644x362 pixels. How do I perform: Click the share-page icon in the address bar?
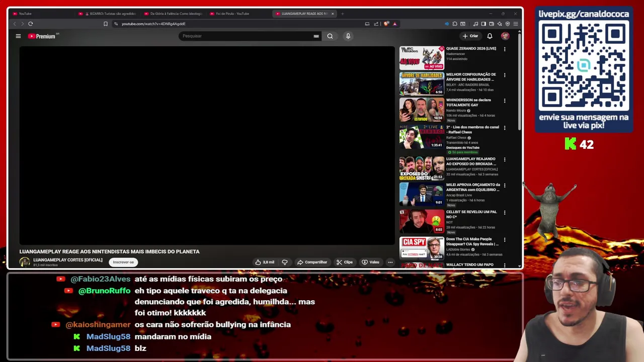[x=376, y=24]
